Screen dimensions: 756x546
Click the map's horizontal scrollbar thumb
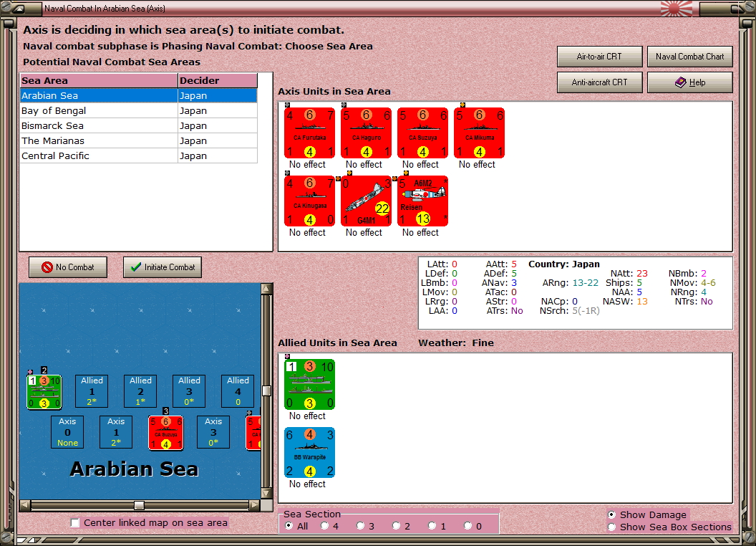pos(139,505)
